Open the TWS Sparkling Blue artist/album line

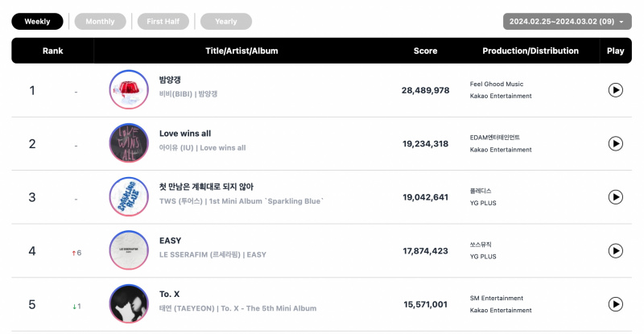242,201
